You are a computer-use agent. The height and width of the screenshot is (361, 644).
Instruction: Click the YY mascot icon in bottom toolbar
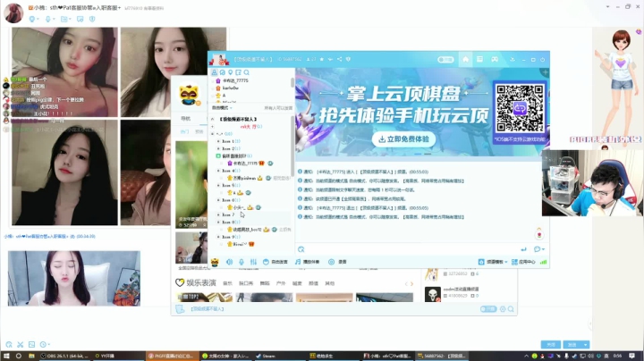click(x=215, y=262)
